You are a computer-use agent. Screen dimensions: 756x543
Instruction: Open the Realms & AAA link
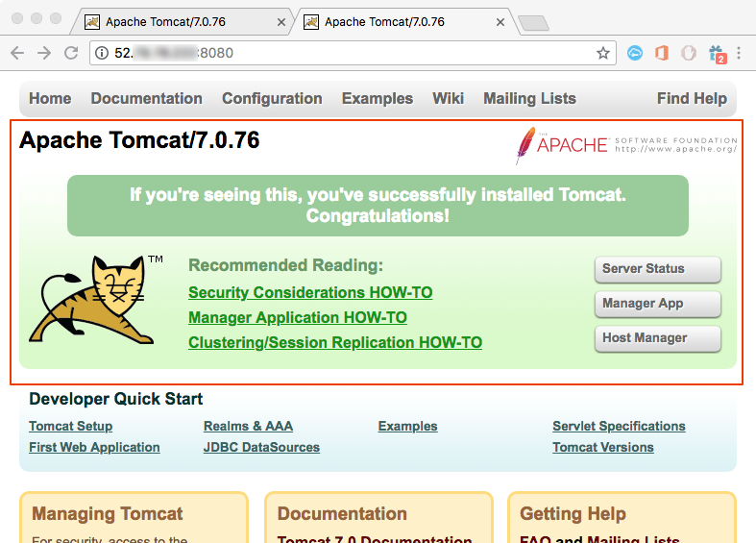[x=248, y=427]
